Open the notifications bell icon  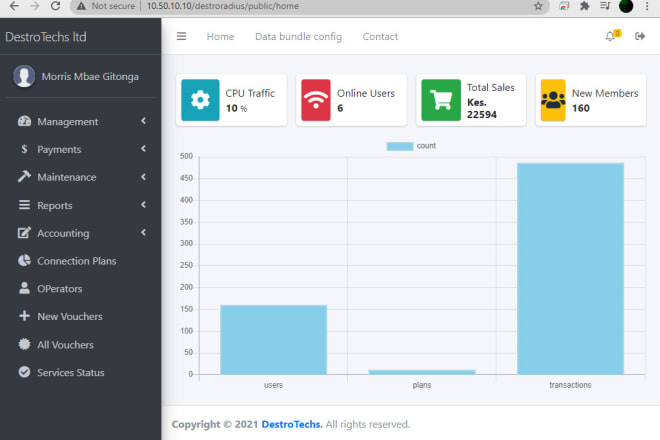[609, 37]
